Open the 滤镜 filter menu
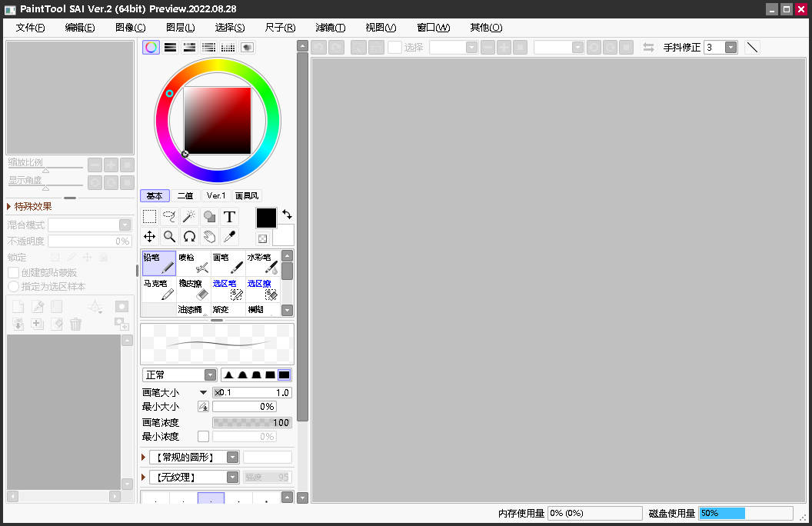The height and width of the screenshot is (526, 812). [330, 27]
